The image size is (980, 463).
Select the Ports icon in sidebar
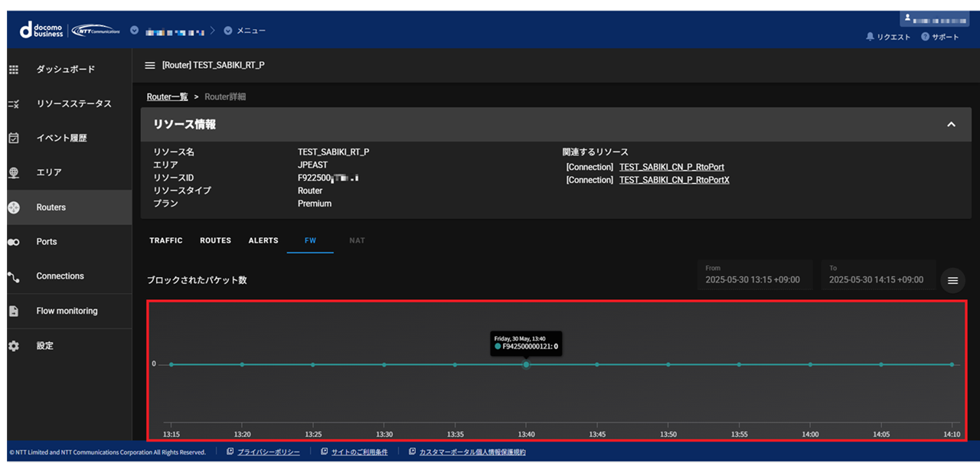(x=13, y=242)
